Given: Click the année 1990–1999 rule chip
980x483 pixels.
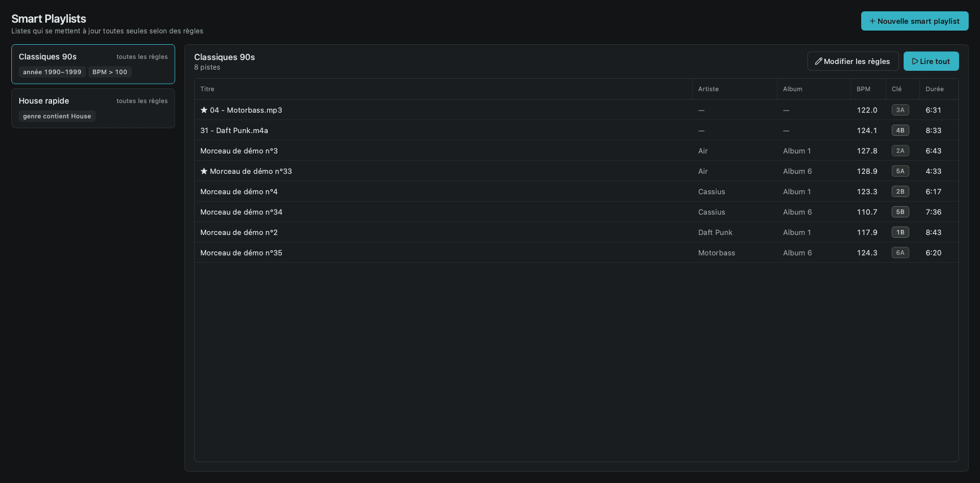Looking at the screenshot, I should 52,72.
